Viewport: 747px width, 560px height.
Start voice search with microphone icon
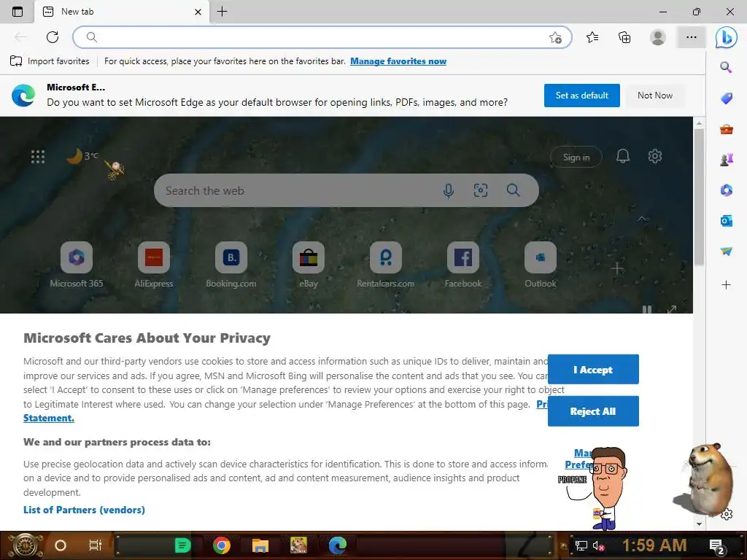coord(449,190)
